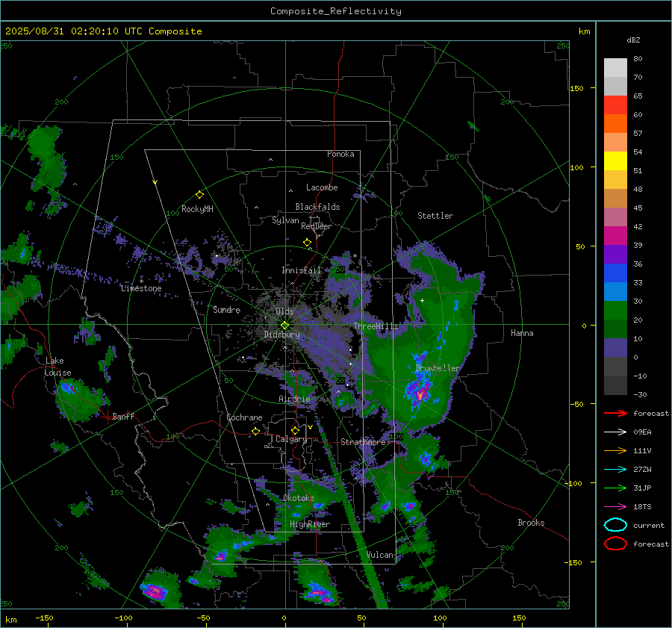The height and width of the screenshot is (628, 672).
Task: Click the white 09EA arrow in legend
Action: tap(615, 432)
